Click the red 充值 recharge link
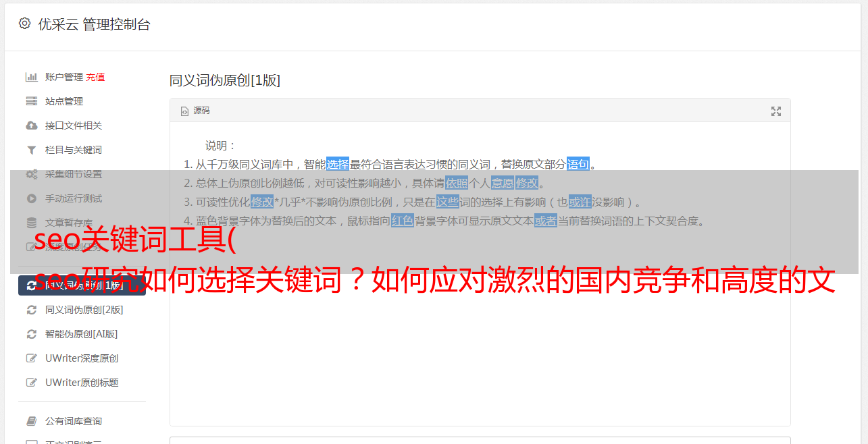 (95, 77)
